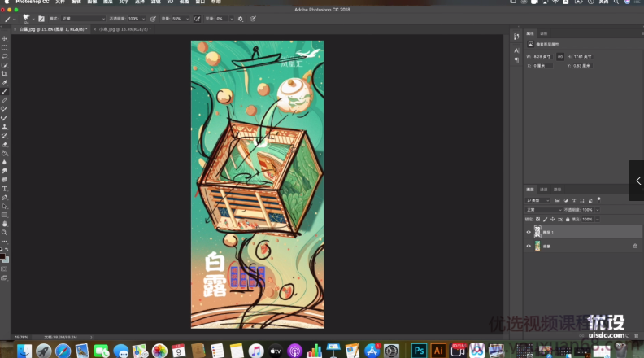Open the brush settings gear icon

[240, 18]
